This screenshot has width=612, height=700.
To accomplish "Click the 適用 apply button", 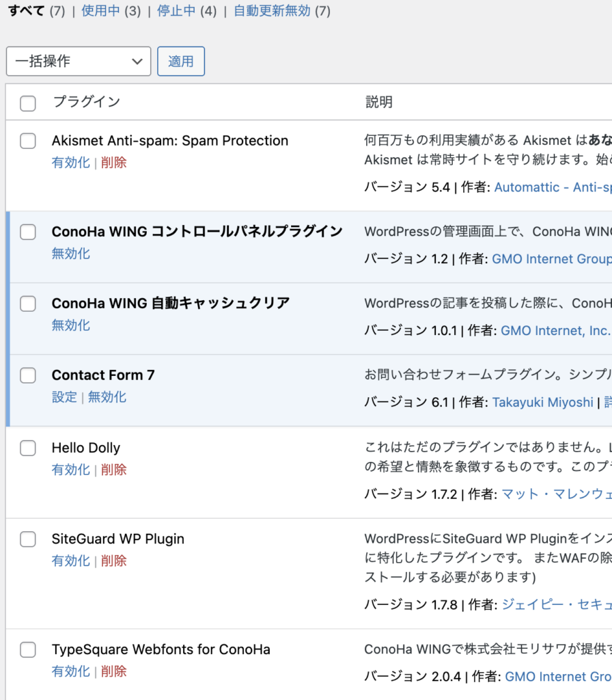I will click(180, 61).
